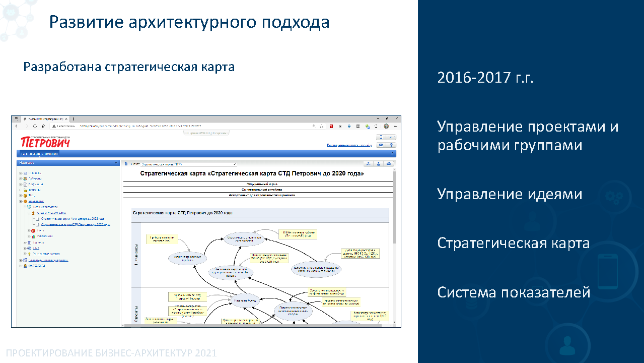
Task: Click the print icon above the report
Action: coord(388,163)
